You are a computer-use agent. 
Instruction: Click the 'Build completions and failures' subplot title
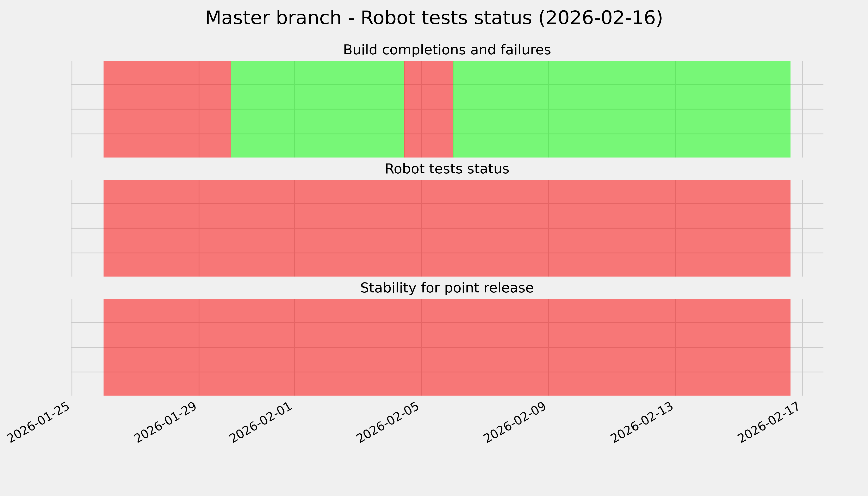pyautogui.click(x=447, y=50)
